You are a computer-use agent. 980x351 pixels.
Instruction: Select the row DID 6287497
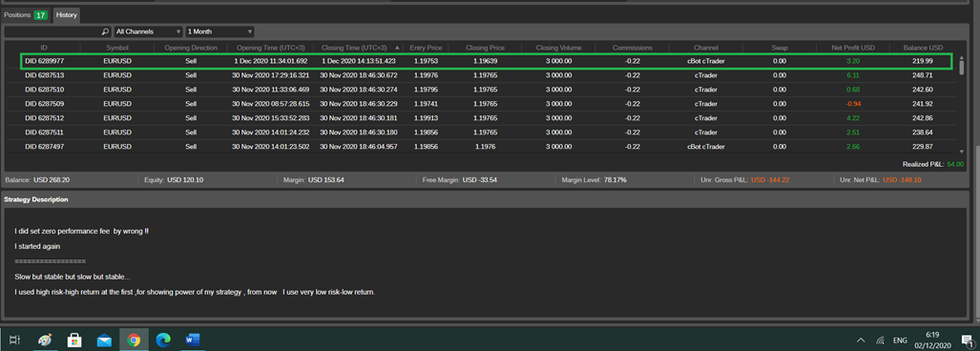tap(482, 147)
